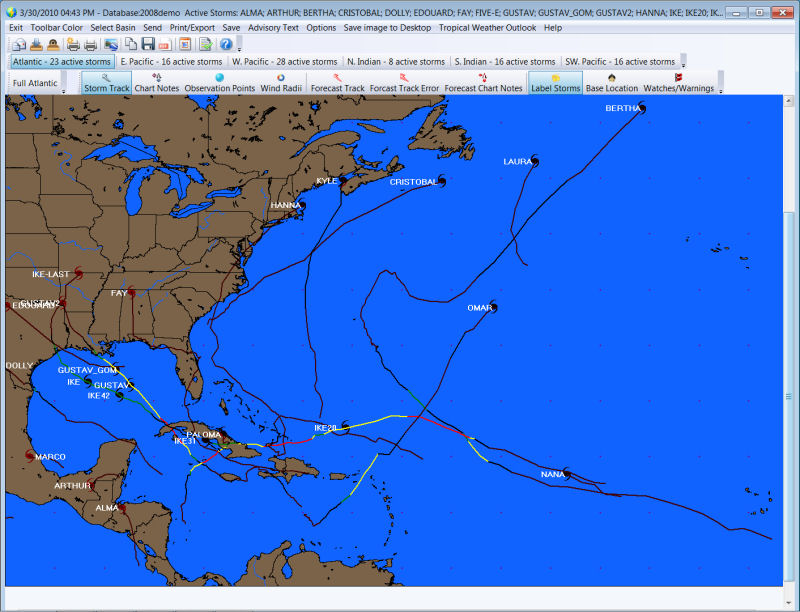Open the Toolbar Color menu
The image size is (800, 612).
[57, 28]
